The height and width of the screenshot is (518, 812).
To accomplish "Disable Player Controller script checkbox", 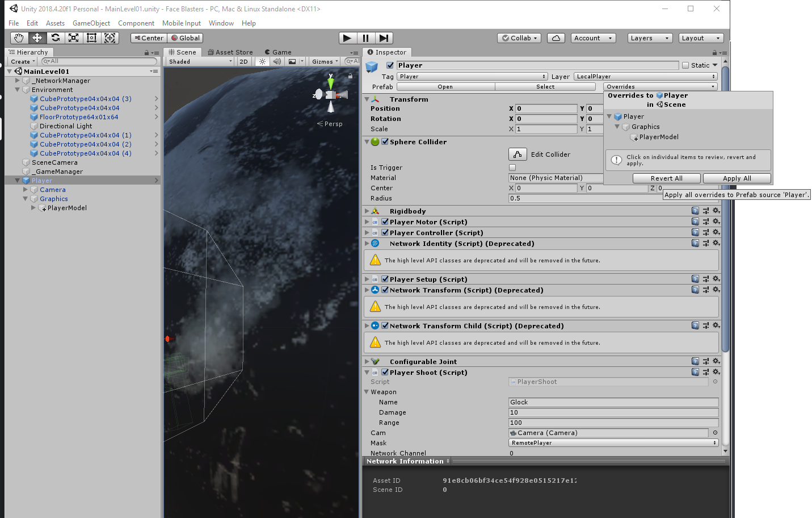I will click(x=385, y=233).
